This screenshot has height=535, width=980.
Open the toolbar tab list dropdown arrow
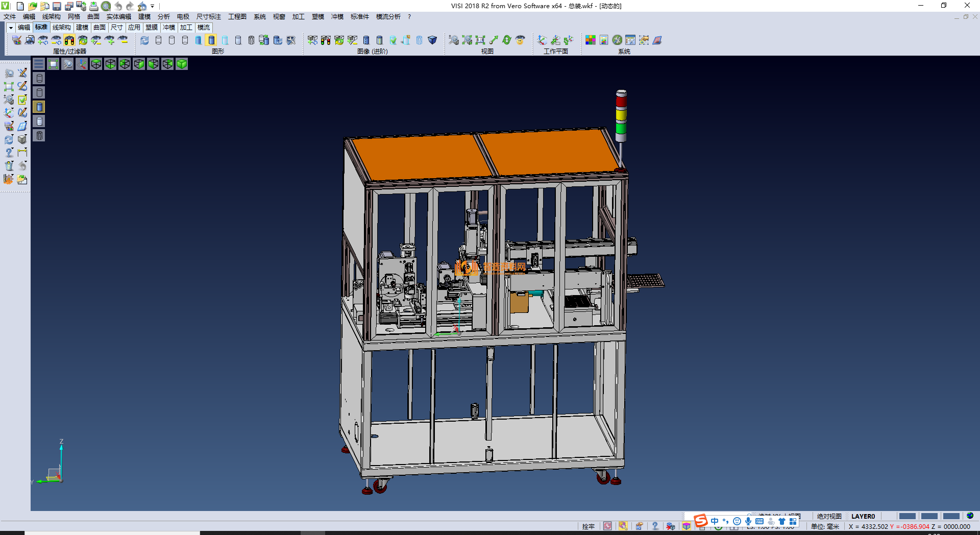tap(11, 28)
